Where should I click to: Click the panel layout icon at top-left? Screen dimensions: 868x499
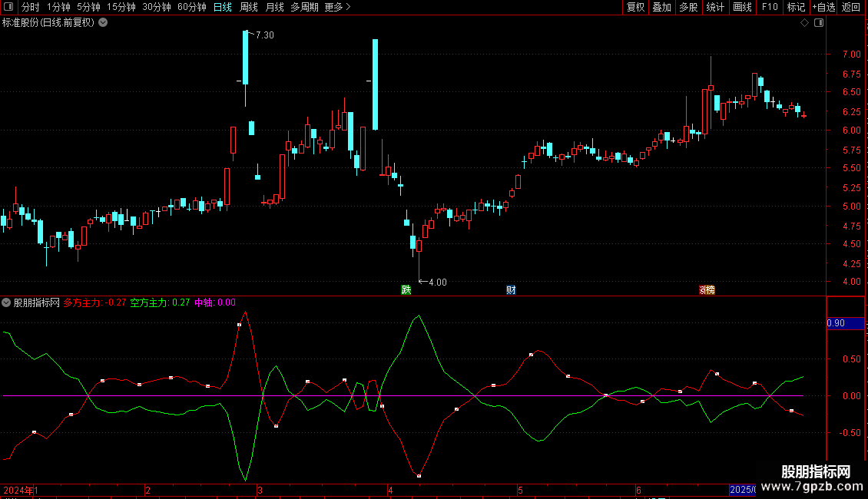[x=8, y=7]
